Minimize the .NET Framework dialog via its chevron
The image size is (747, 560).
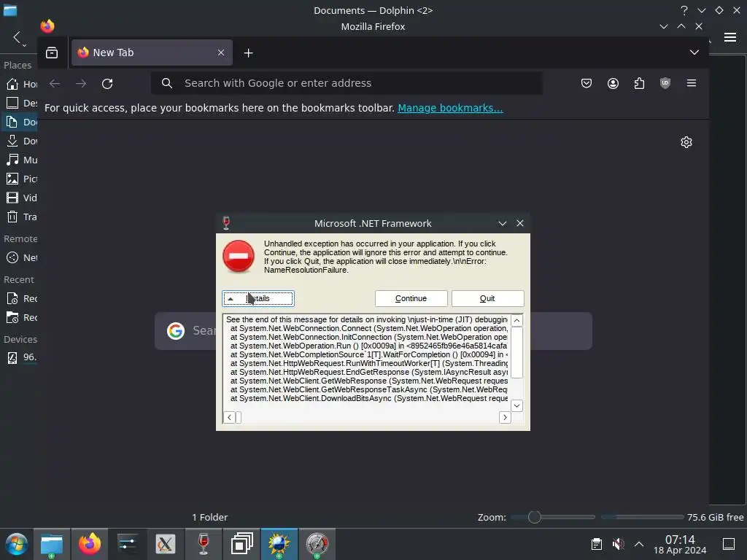pyautogui.click(x=502, y=223)
